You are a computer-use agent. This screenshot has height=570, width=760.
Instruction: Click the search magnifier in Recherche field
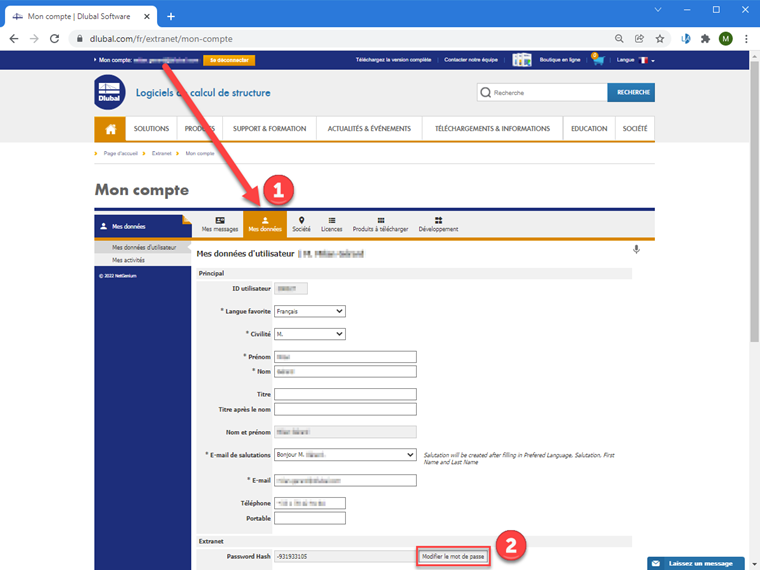(x=485, y=93)
